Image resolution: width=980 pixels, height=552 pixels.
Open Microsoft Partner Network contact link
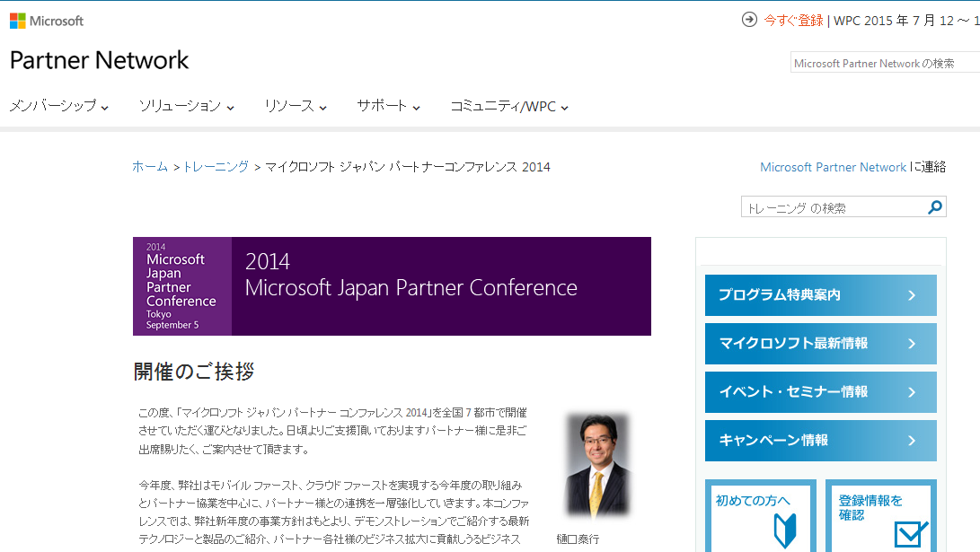[833, 167]
